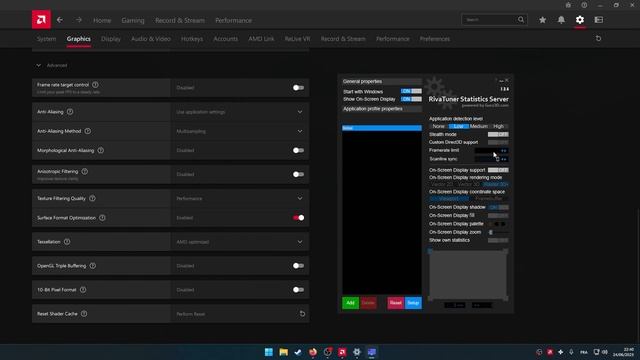The width and height of the screenshot is (640, 360).
Task: Open the Anti-Aliasing Method dropdown
Action: 300,131
